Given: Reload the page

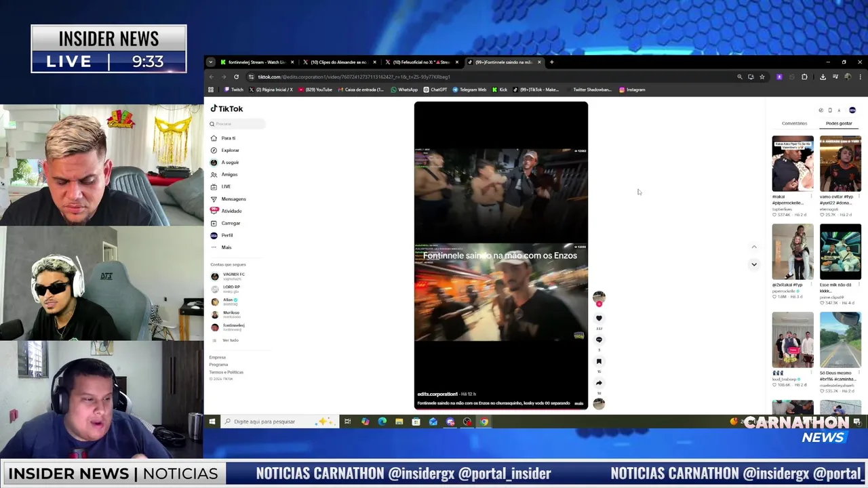Looking at the screenshot, I should pos(236,77).
